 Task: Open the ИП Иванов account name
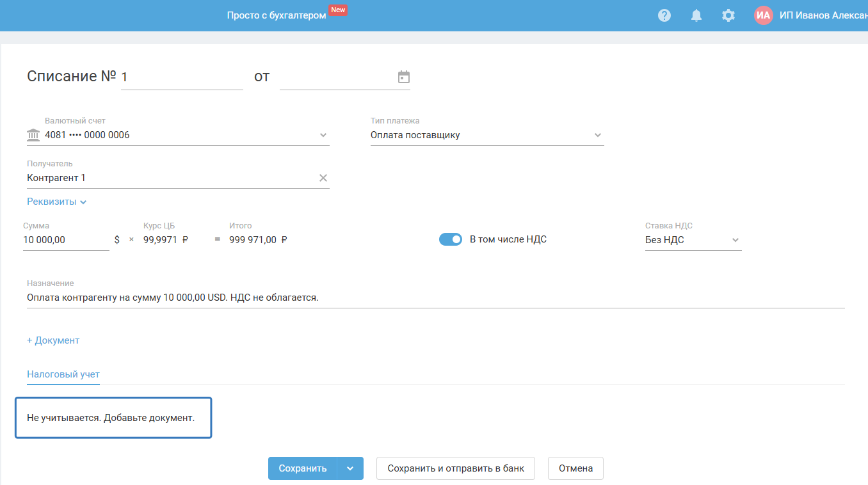[824, 15]
